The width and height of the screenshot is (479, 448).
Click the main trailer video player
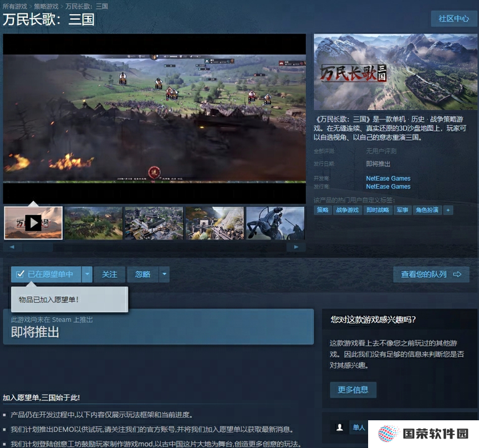[154, 119]
